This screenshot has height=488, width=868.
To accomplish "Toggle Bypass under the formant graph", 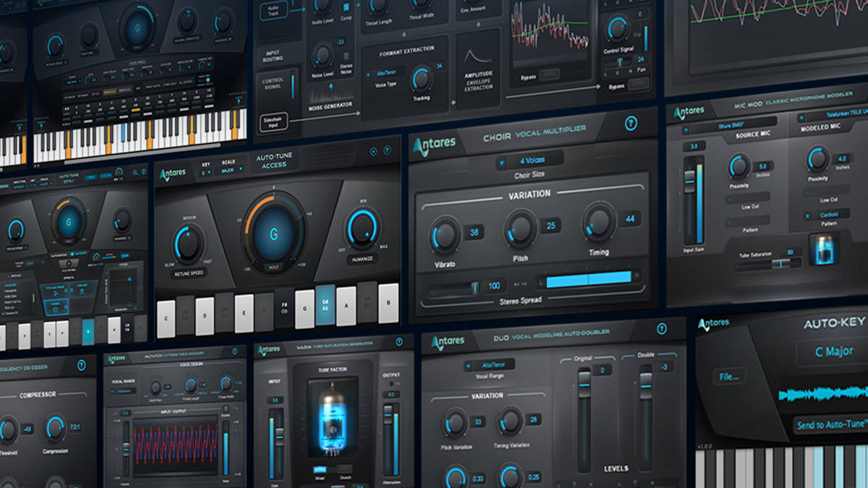I will (550, 74).
